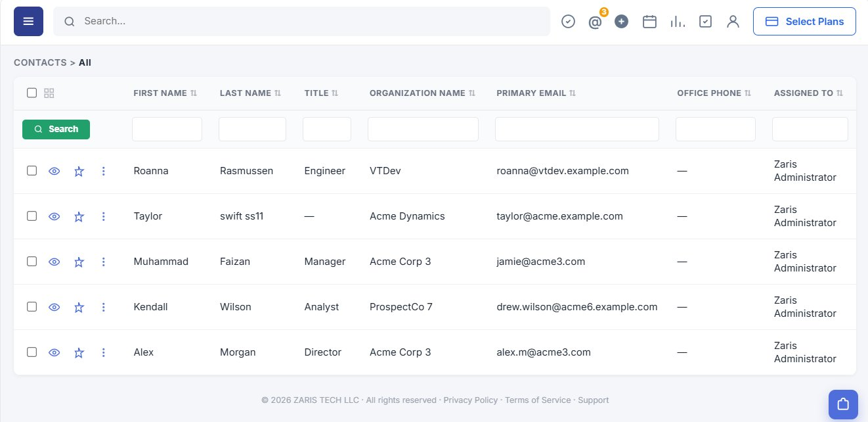868x422 pixels.
Task: Click the checkbox task icon in top bar
Action: tap(705, 22)
